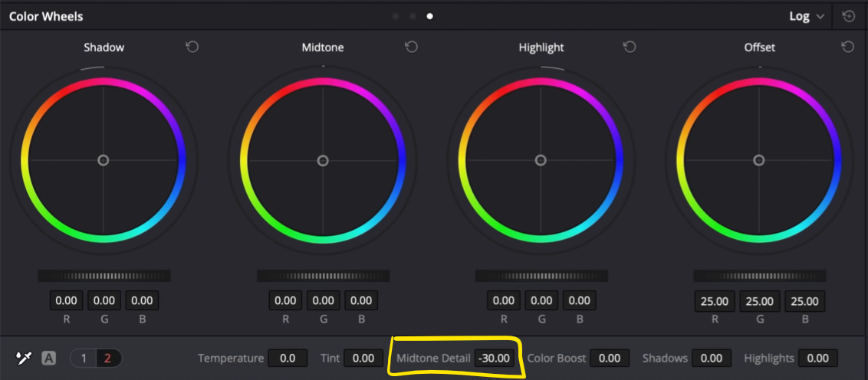The height and width of the screenshot is (380, 868).
Task: Reset the Offset color wheel
Action: [847, 47]
